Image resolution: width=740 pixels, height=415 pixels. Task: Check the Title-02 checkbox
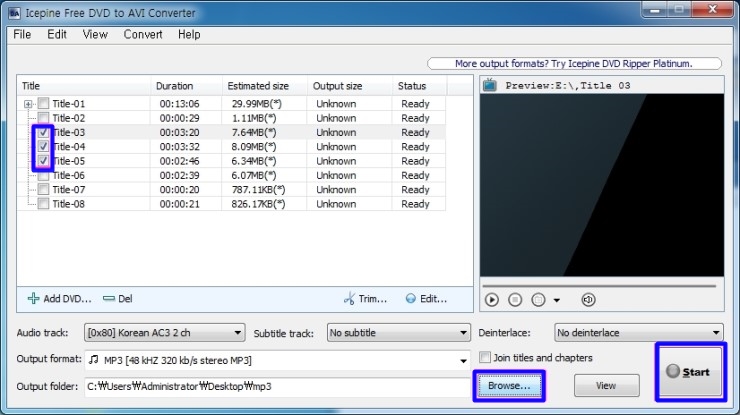(43, 118)
